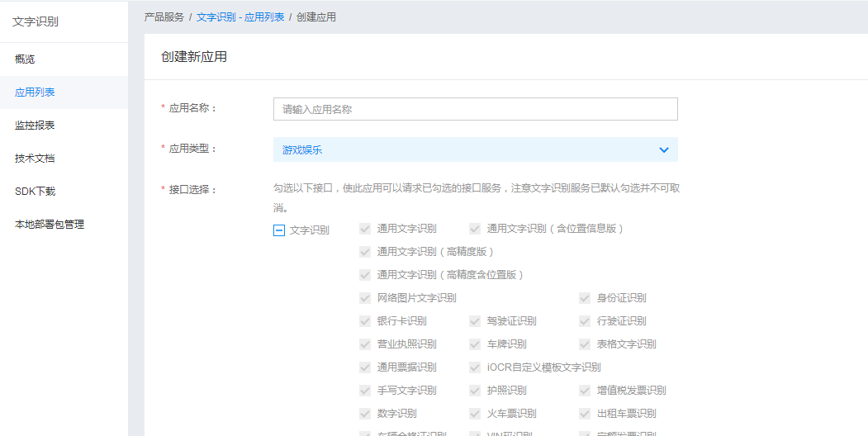Collapse the 文字识别 group minus box
This screenshot has width=868, height=436.
pos(279,230)
